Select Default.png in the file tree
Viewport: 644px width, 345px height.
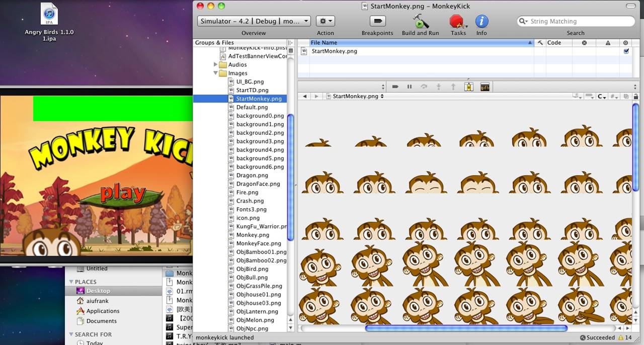pos(252,107)
